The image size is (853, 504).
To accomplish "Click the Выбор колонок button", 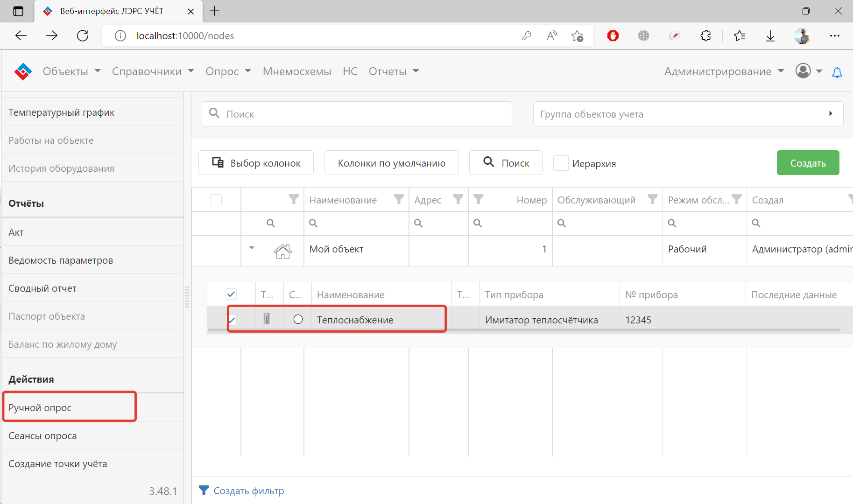I will (256, 163).
